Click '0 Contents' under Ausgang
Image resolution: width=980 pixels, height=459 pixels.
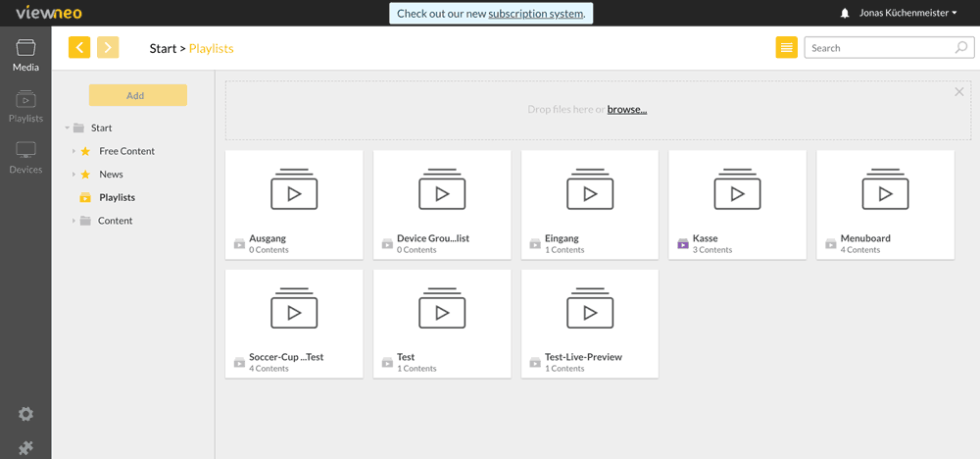(x=269, y=249)
